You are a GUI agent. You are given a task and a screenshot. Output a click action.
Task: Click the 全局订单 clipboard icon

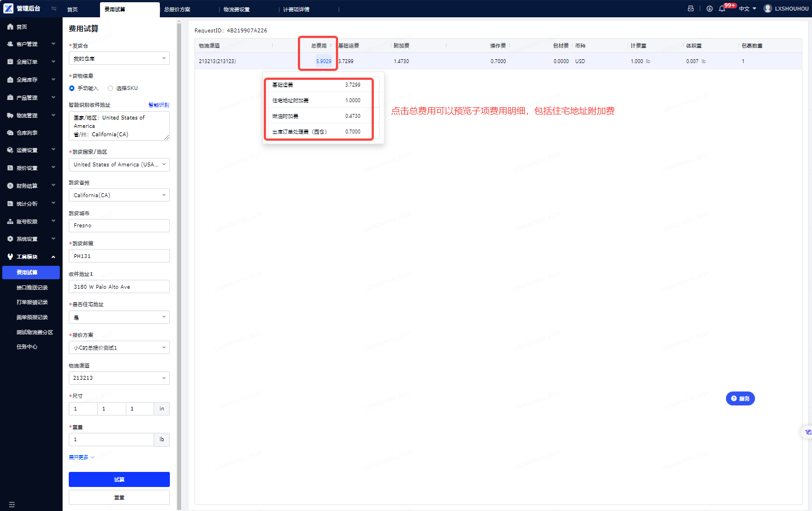click(x=10, y=62)
